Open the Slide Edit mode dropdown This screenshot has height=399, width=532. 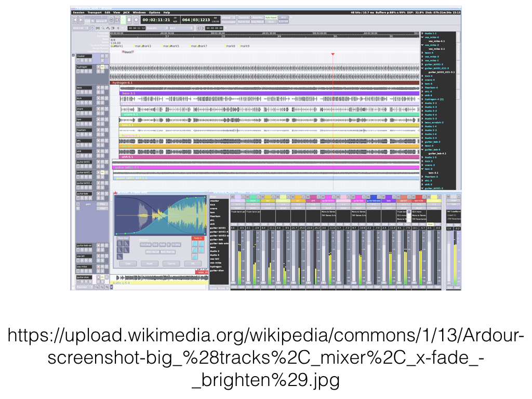81,28
